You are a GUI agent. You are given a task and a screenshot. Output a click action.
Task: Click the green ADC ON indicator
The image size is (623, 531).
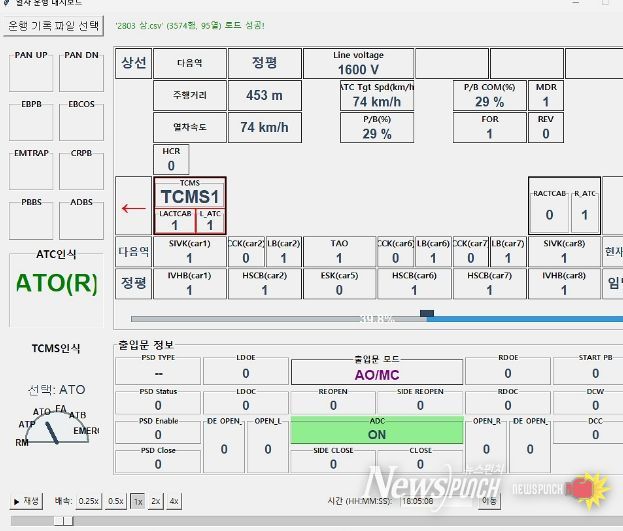(x=377, y=429)
